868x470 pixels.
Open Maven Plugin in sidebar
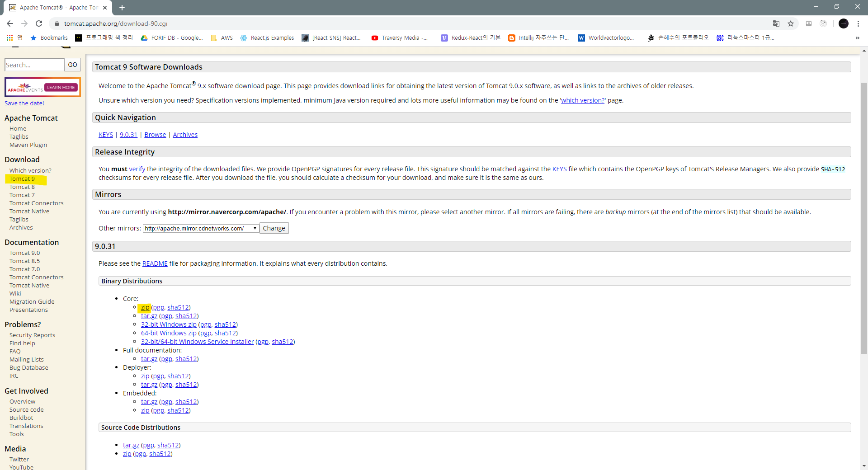28,145
